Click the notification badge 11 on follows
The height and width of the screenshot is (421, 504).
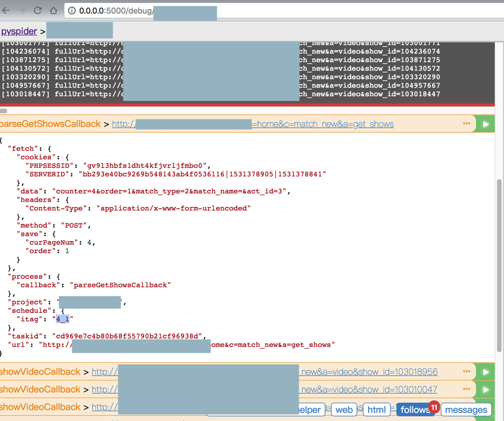[x=434, y=407]
